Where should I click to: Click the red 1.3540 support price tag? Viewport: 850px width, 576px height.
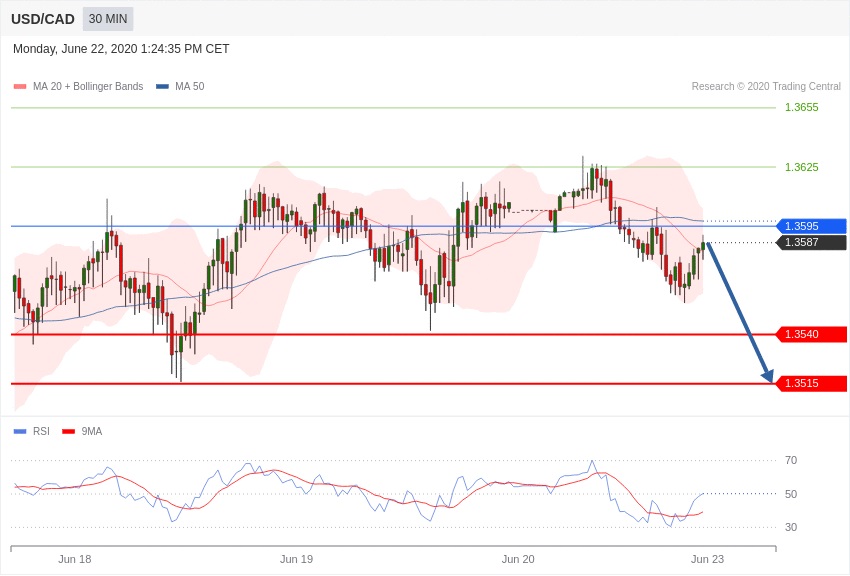812,334
